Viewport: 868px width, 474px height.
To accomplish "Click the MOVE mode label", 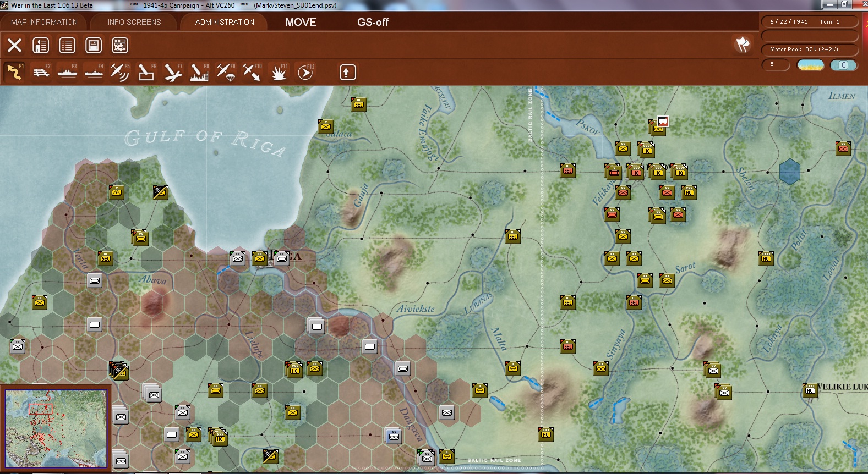I will point(301,22).
